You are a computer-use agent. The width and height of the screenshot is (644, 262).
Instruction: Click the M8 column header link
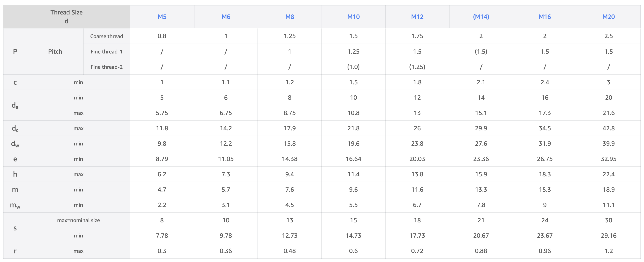coord(289,17)
